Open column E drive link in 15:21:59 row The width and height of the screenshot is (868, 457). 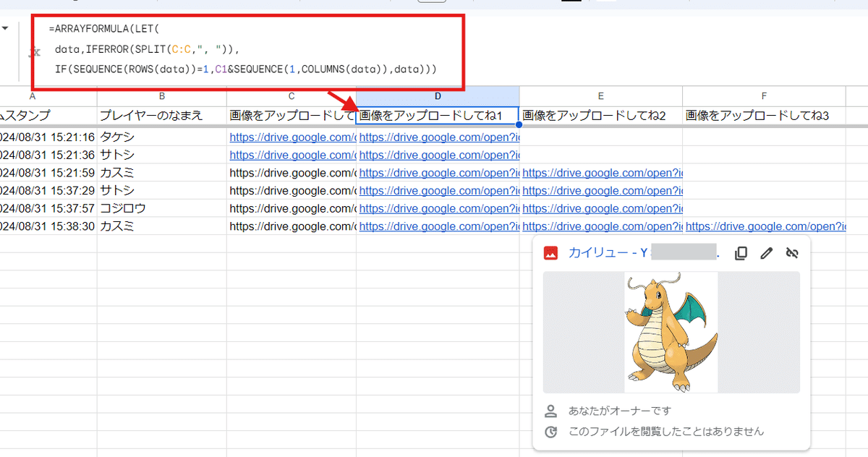603,173
